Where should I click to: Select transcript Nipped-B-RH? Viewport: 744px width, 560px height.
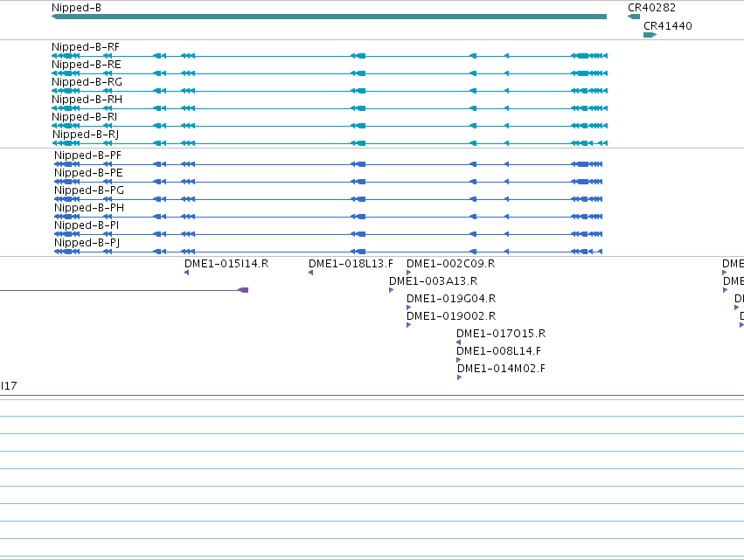(330, 108)
